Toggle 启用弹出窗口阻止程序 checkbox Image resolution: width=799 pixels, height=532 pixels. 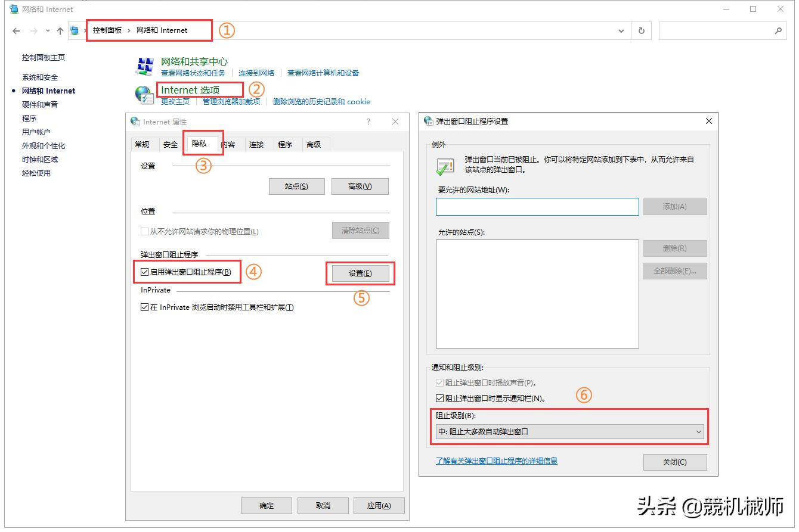coord(144,272)
